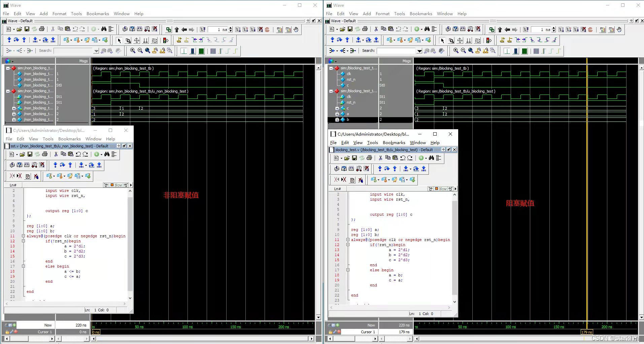Undock left Wave - Default pane
The height and width of the screenshot is (344, 644).
pyautogui.click(x=313, y=21)
